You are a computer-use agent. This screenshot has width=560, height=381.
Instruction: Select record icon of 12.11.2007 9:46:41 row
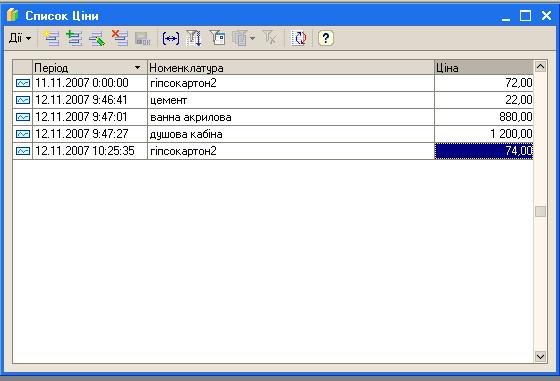coord(23,100)
